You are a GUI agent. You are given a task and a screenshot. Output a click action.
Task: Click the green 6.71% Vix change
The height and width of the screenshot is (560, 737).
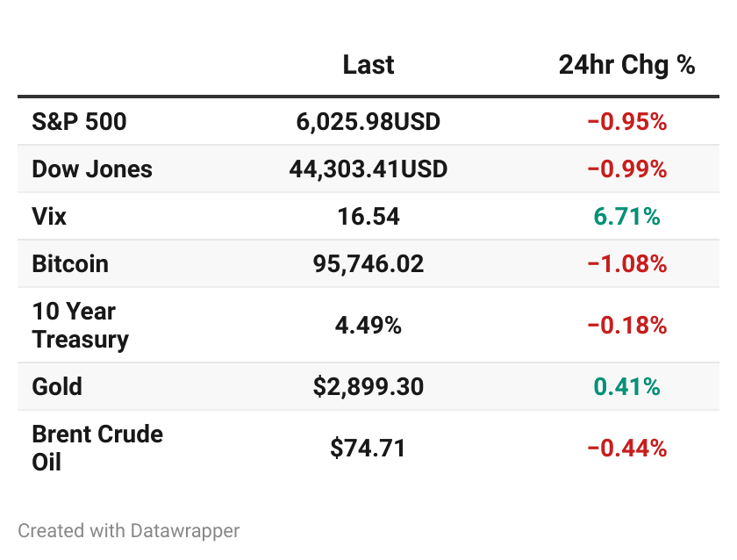click(626, 217)
